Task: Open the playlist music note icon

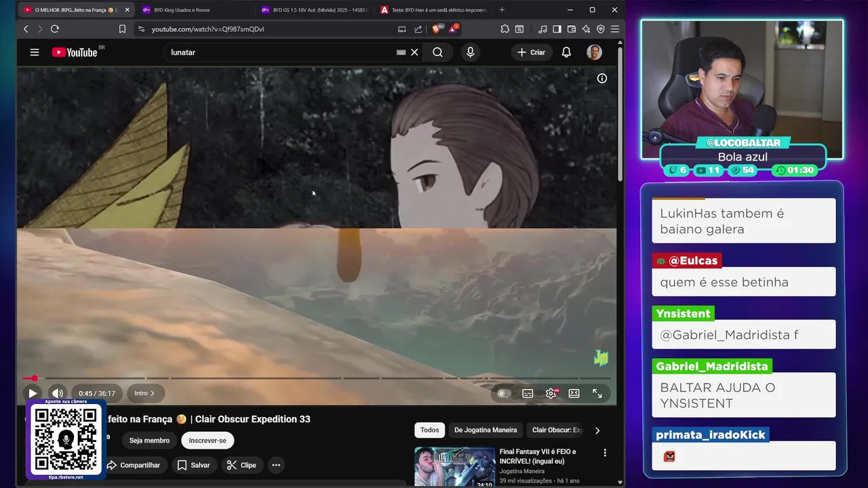Action: click(x=542, y=29)
